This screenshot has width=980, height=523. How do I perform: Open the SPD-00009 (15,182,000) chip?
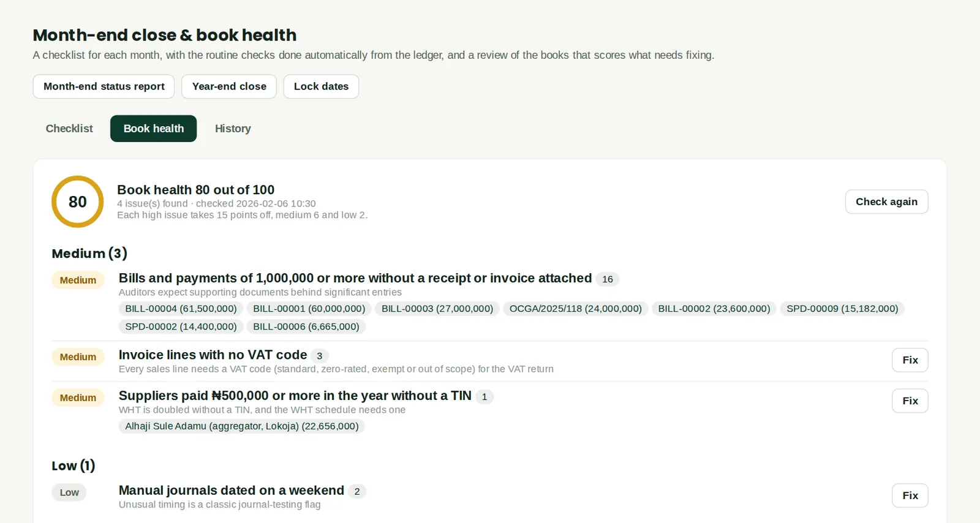pyautogui.click(x=842, y=309)
